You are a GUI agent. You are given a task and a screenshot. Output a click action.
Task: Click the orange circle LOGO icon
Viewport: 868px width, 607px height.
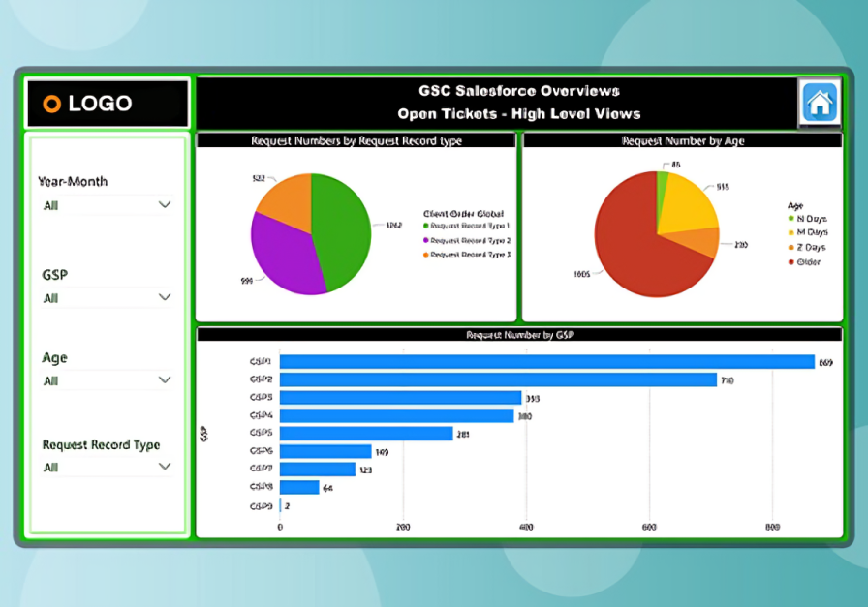coord(52,104)
